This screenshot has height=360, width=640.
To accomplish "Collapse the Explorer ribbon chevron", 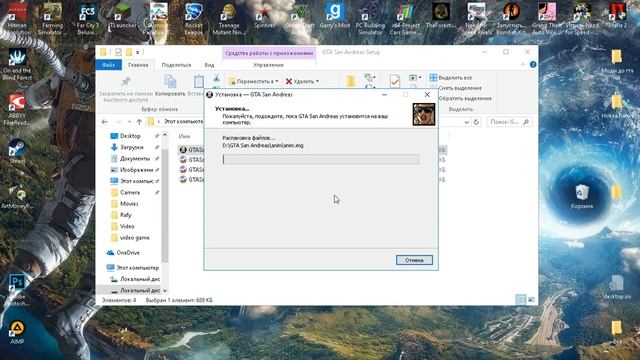I will tap(523, 64).
